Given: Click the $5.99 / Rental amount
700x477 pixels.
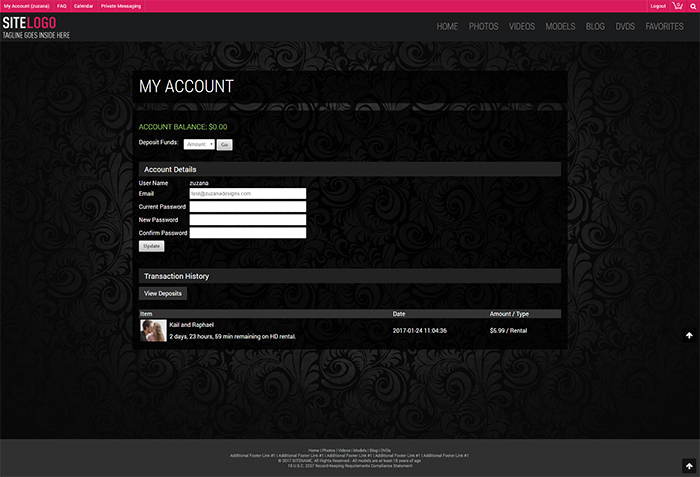Looking at the screenshot, I should 508,331.
